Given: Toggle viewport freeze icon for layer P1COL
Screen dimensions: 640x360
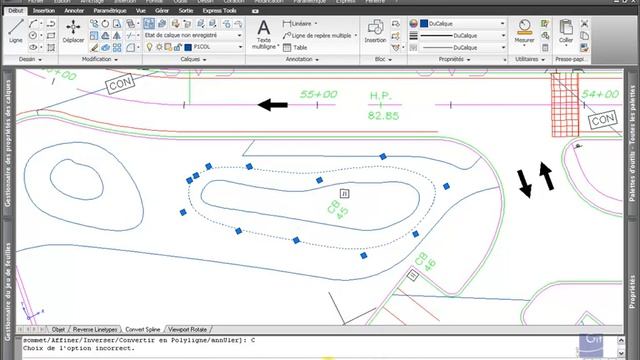Looking at the screenshot, I should [168, 47].
